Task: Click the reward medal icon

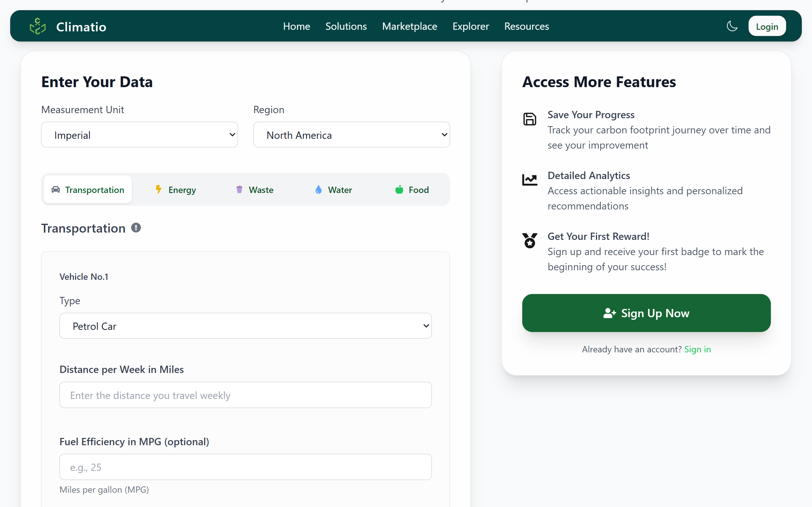Action: pyautogui.click(x=529, y=241)
